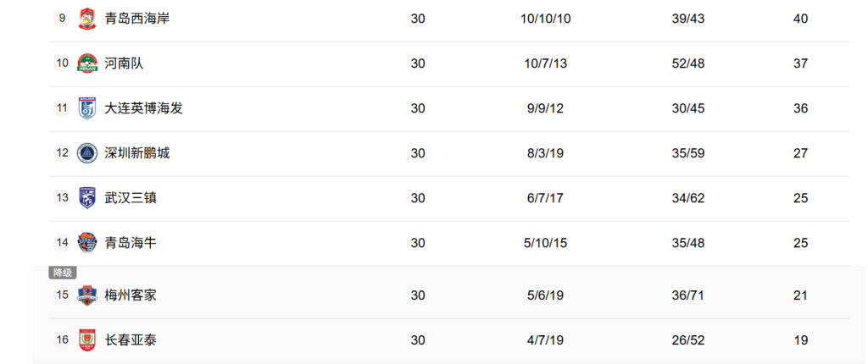Click the 河南队 team crest
Screen dimensions: 868x364
pos(87,63)
